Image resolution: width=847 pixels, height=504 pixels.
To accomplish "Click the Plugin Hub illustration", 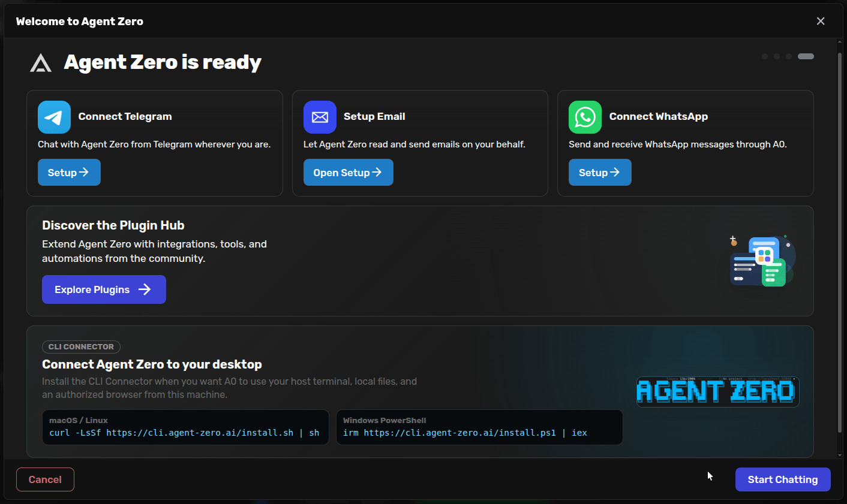I will pyautogui.click(x=762, y=261).
